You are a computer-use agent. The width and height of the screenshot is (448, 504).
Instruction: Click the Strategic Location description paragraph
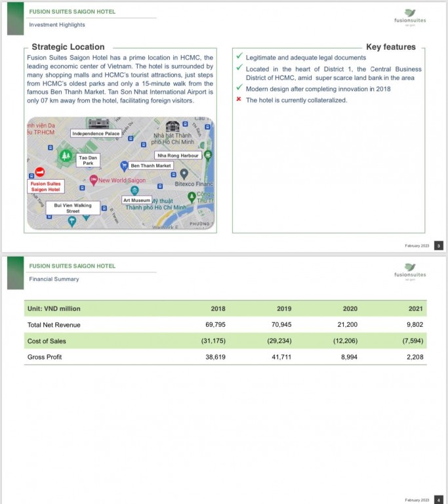[x=120, y=79]
